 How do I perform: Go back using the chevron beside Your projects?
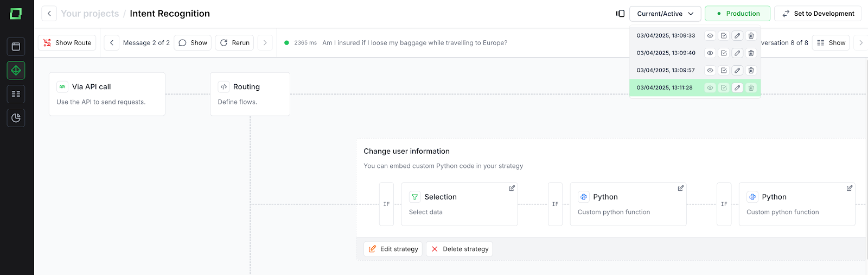pyautogui.click(x=49, y=14)
